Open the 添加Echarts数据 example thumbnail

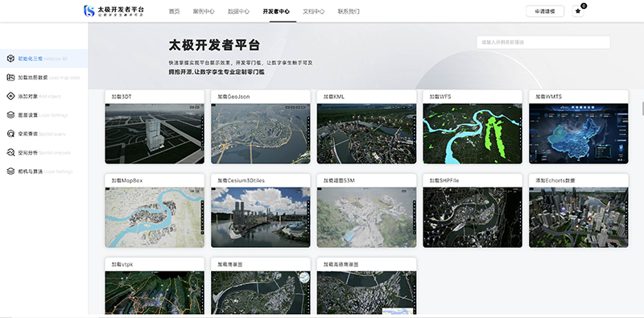tap(579, 217)
